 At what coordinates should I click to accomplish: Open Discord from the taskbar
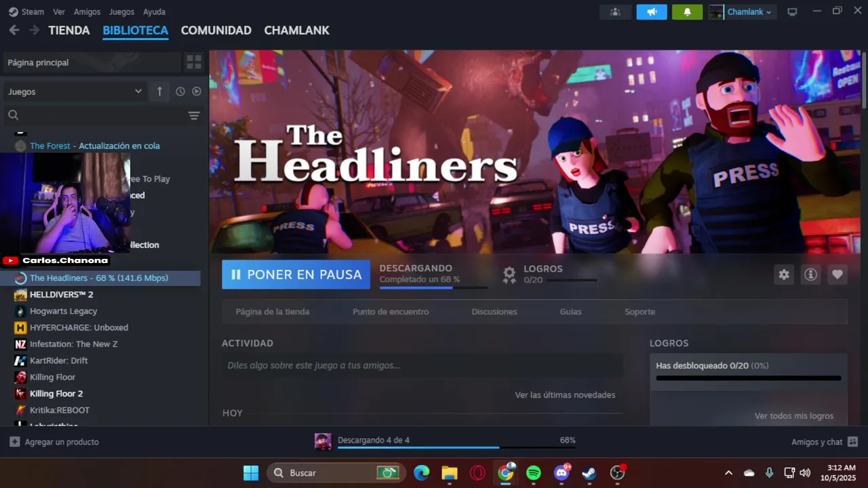[x=561, y=472]
